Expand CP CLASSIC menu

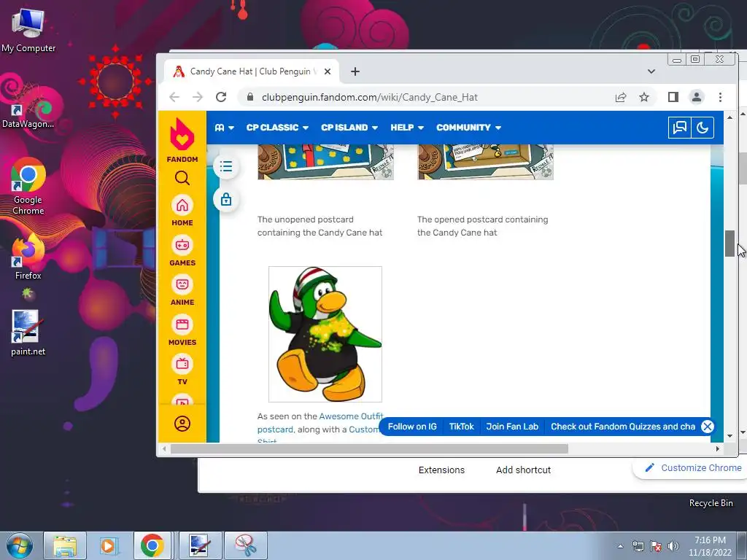pos(277,128)
